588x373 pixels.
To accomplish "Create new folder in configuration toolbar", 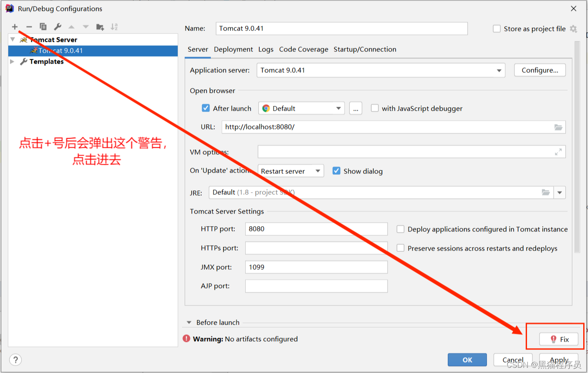I will tap(100, 27).
